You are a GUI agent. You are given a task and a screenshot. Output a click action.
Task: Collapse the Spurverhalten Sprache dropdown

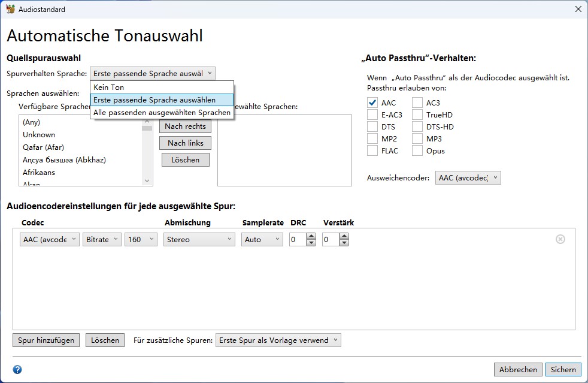153,73
